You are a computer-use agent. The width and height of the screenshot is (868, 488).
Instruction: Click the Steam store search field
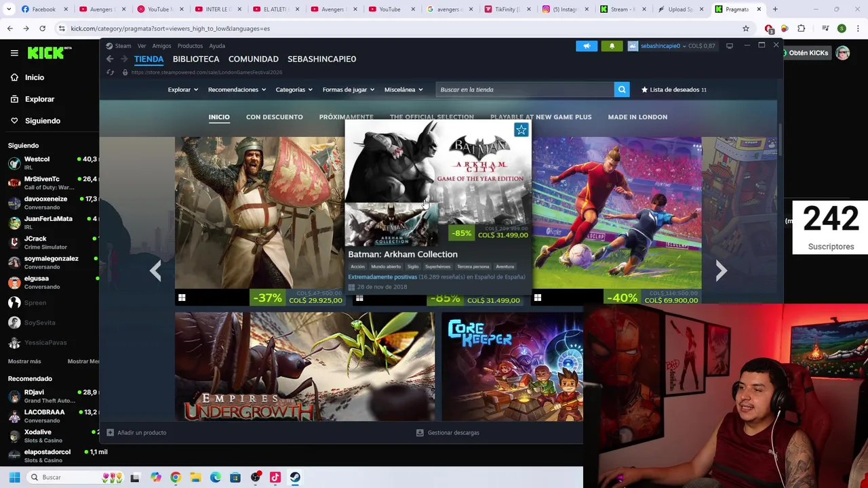pos(525,89)
